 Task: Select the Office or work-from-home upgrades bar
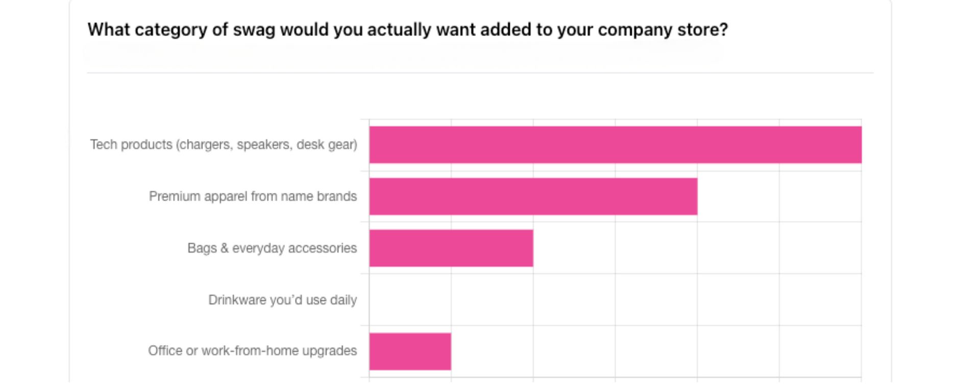410,351
